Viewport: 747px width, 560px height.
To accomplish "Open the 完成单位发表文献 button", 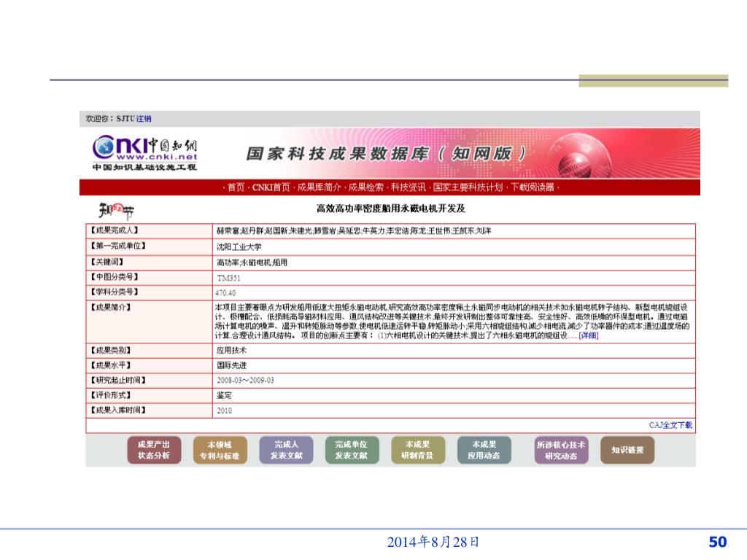I will [352, 450].
